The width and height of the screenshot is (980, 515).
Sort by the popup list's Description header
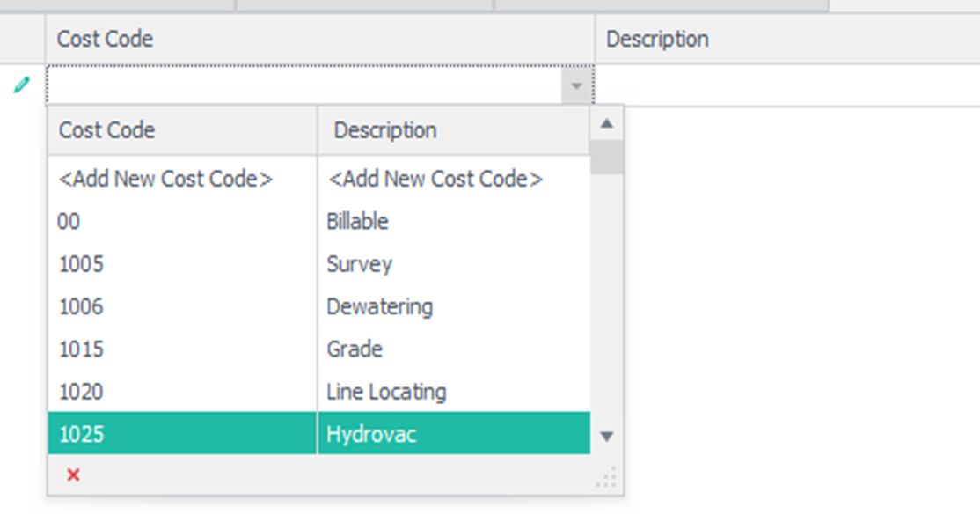tap(453, 131)
